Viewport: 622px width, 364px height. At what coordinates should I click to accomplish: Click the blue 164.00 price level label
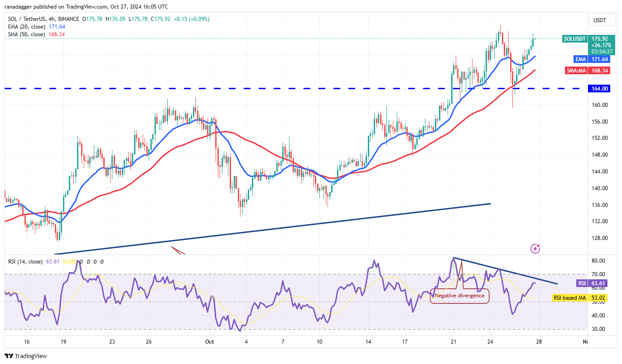599,89
